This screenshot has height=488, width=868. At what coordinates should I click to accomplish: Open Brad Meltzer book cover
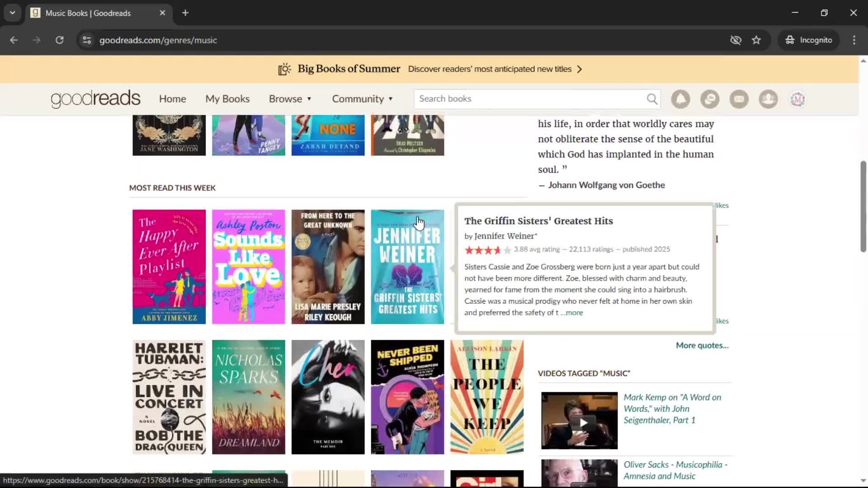(407, 136)
